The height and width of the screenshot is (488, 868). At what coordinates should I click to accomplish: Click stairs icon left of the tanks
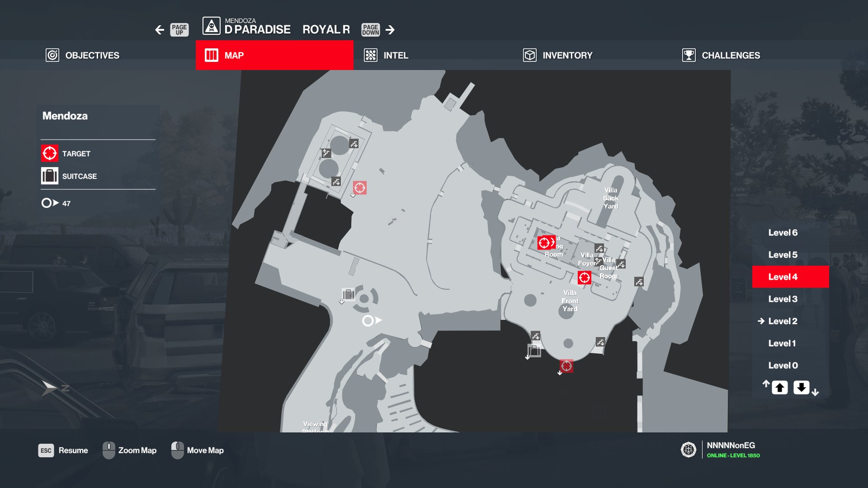click(x=326, y=153)
